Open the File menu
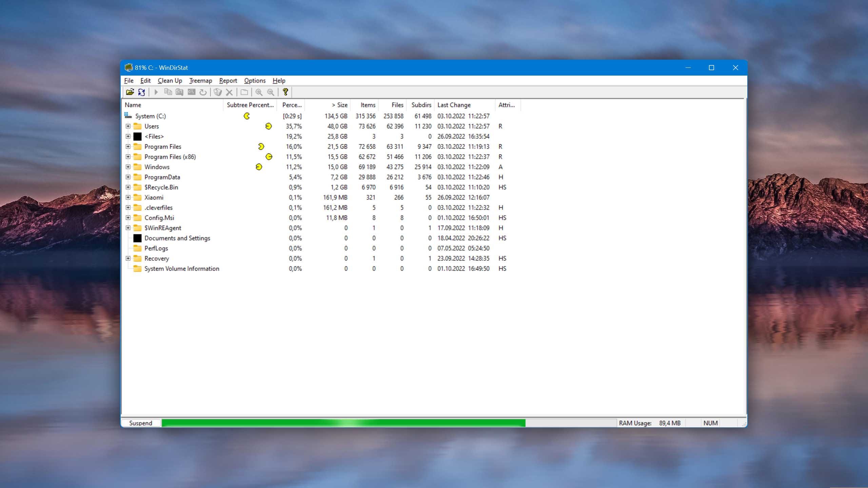Screen dimensions: 868x488 [129, 81]
